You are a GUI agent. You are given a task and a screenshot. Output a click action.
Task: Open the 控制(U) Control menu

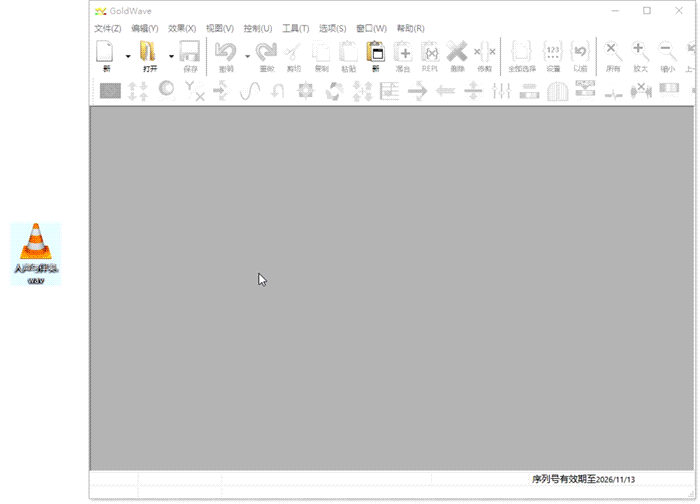(x=258, y=29)
